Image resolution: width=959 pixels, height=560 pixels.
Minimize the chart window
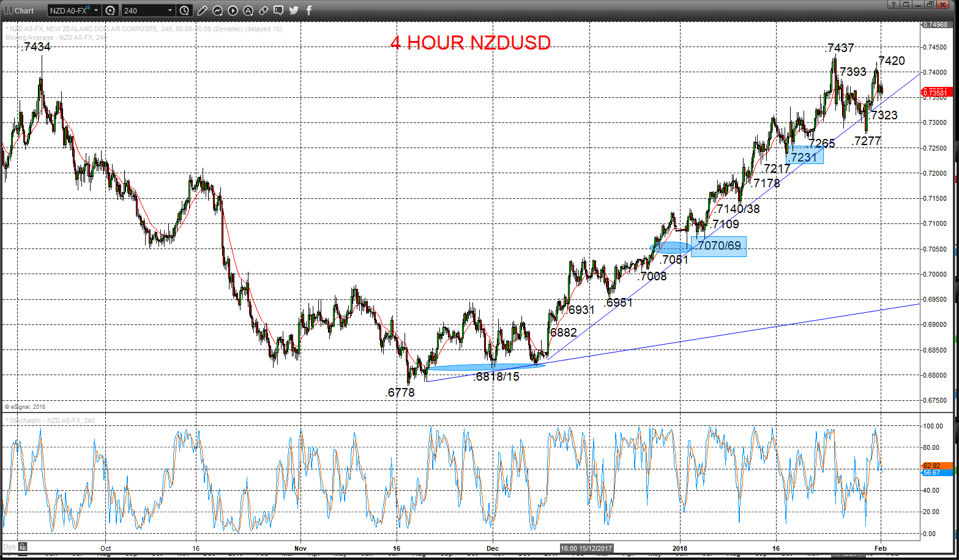[917, 5]
